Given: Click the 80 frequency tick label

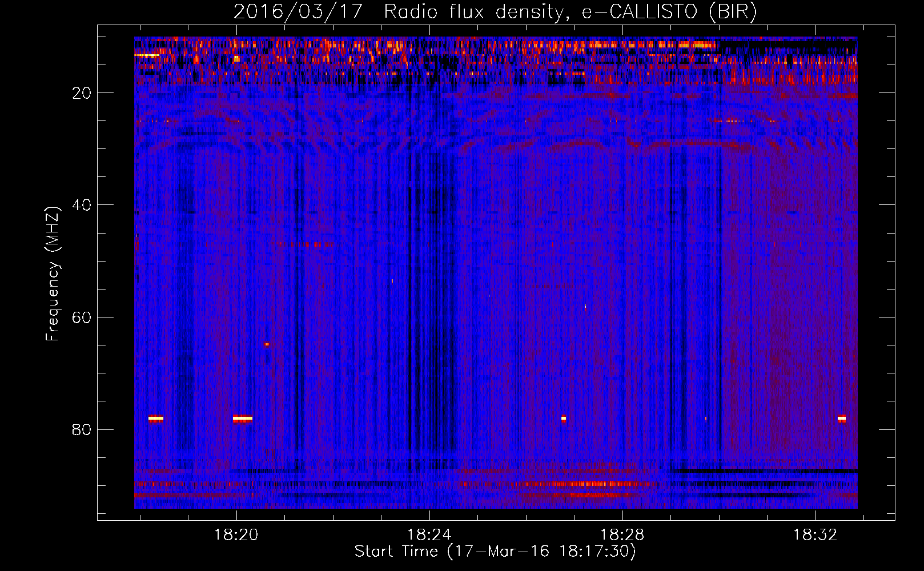Looking at the screenshot, I should [82, 429].
